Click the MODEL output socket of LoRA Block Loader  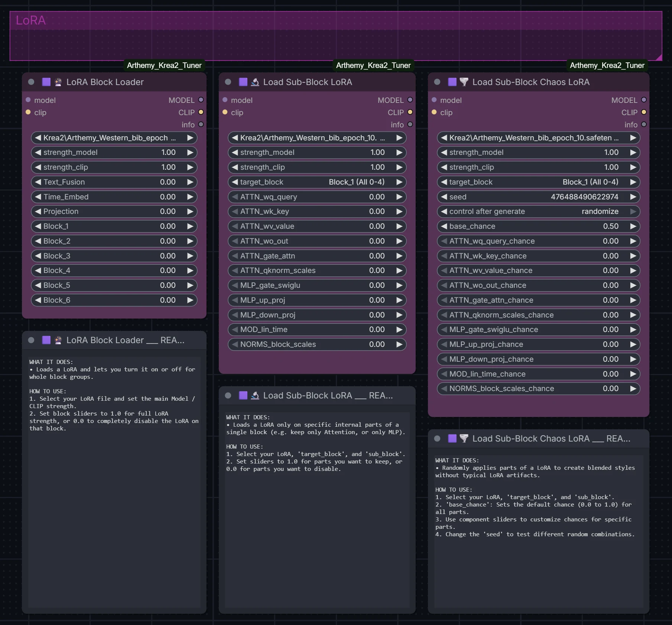coord(201,100)
